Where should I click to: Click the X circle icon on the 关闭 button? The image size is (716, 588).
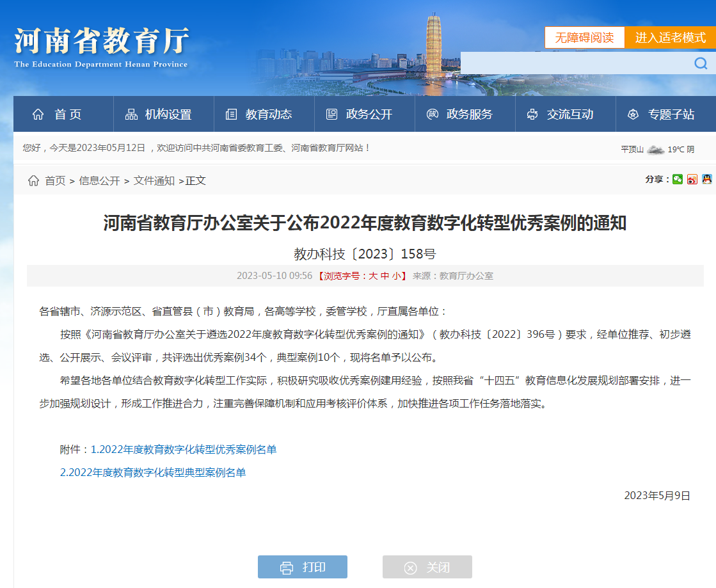(411, 568)
